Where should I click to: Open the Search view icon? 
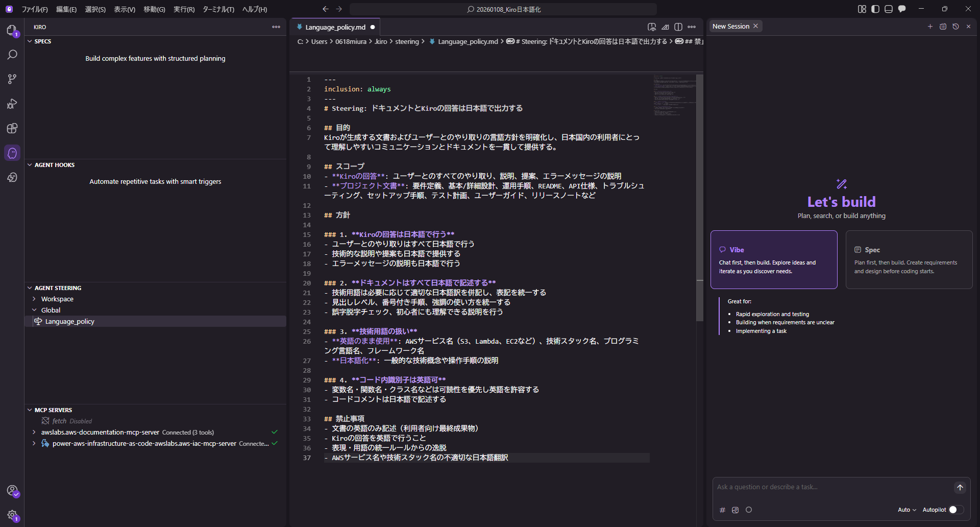click(12, 54)
